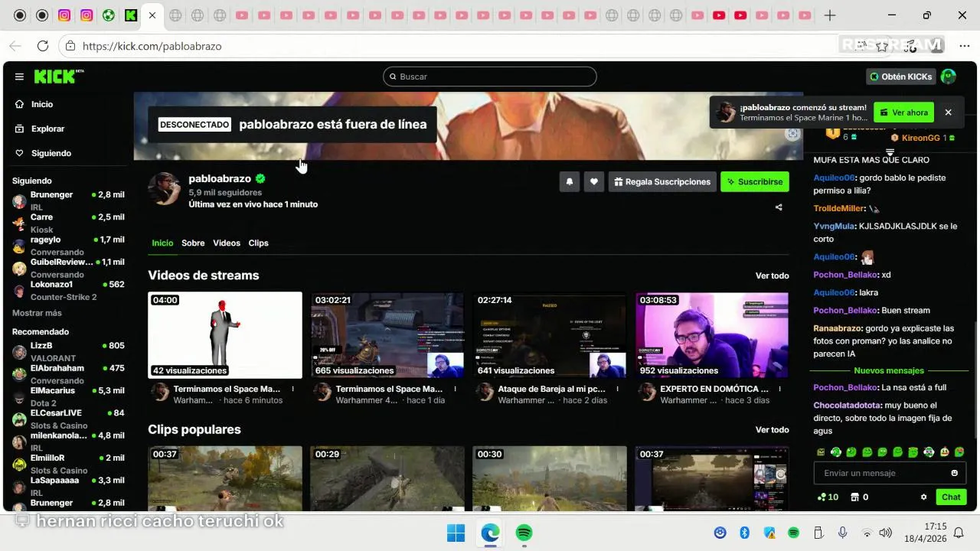Viewport: 980px width, 551px height.
Task: Expand Mostrar más in followed channels
Action: coord(37,313)
